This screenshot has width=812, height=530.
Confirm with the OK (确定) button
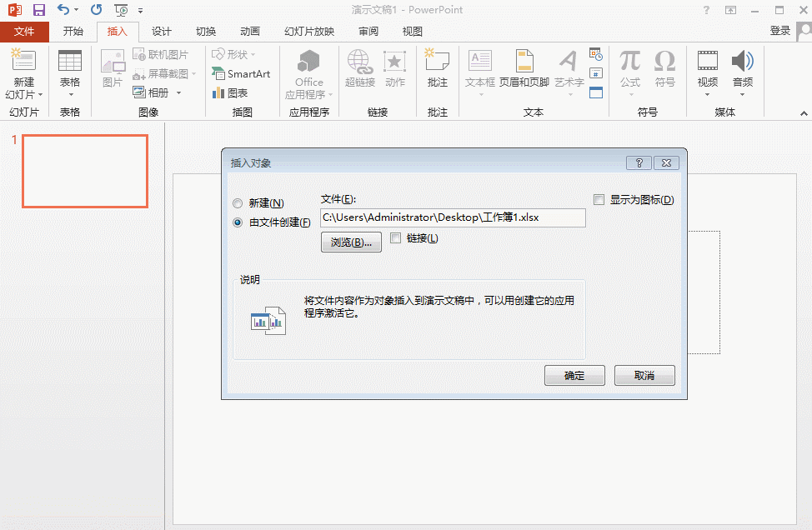[574, 375]
